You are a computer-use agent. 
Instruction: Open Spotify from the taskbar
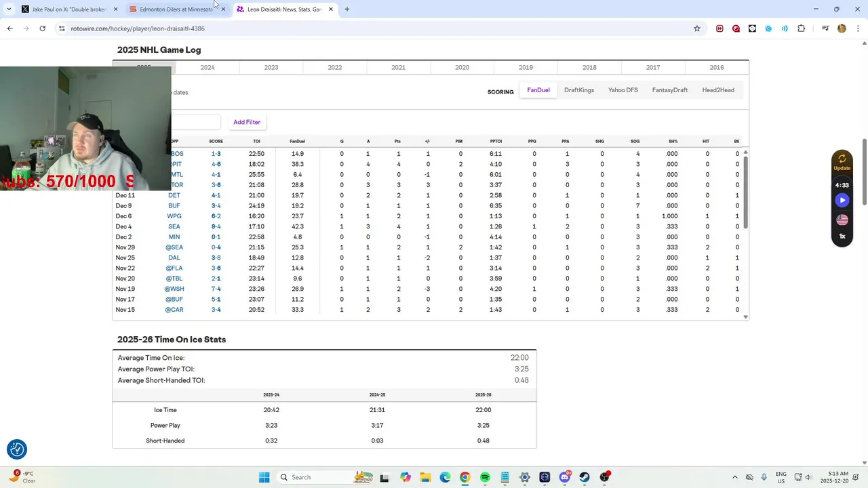[485, 477]
